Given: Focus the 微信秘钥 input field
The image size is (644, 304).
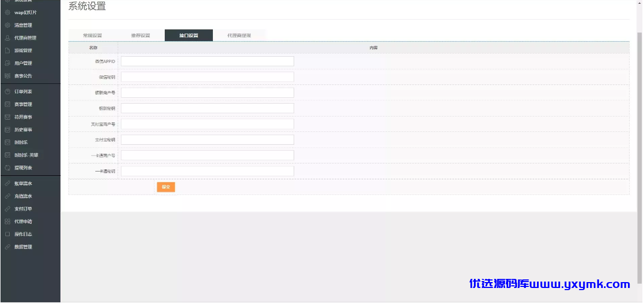Looking at the screenshot, I should (x=208, y=77).
